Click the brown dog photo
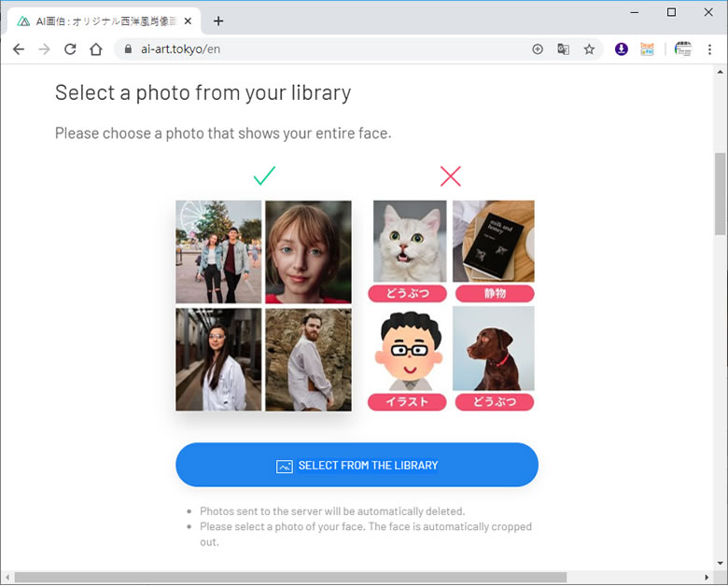The width and height of the screenshot is (728, 586). (x=494, y=348)
